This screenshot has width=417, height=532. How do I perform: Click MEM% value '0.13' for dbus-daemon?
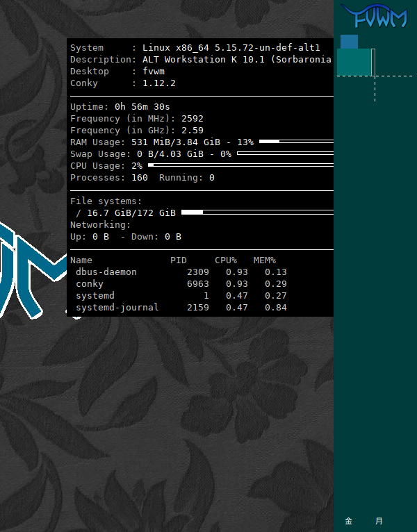click(276, 272)
